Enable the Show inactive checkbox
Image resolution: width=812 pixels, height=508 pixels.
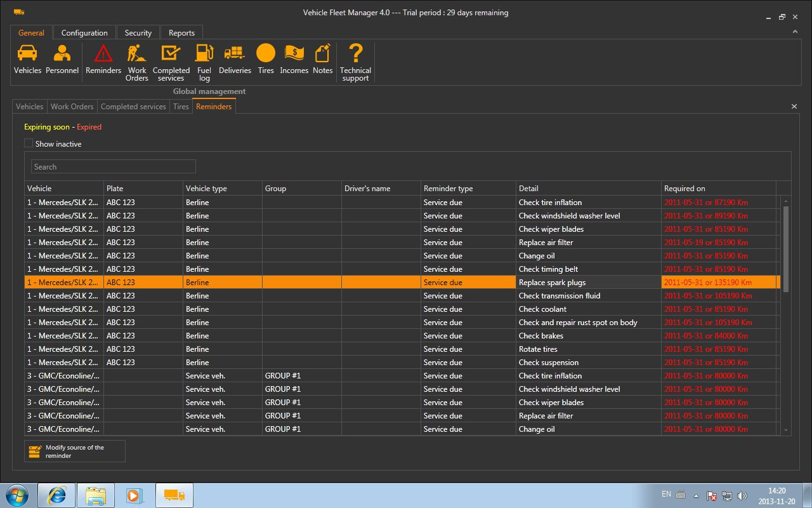click(x=29, y=144)
